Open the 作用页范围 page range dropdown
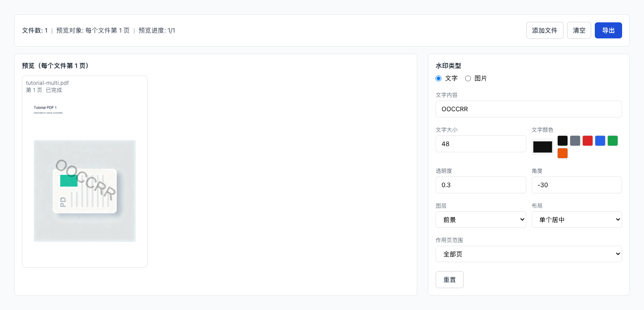The width and height of the screenshot is (644, 310). tap(529, 254)
